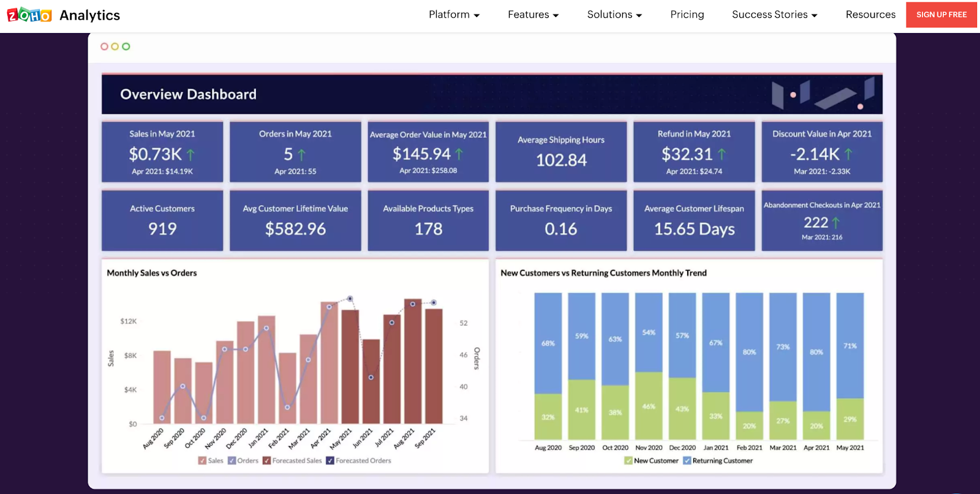Expand the Success Stories dropdown
Image resolution: width=980 pixels, height=494 pixels.
tap(774, 15)
